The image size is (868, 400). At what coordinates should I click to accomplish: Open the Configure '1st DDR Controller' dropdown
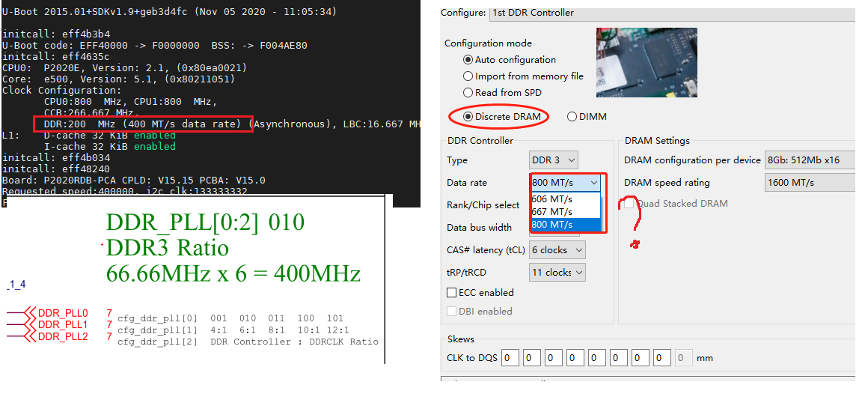click(x=672, y=13)
